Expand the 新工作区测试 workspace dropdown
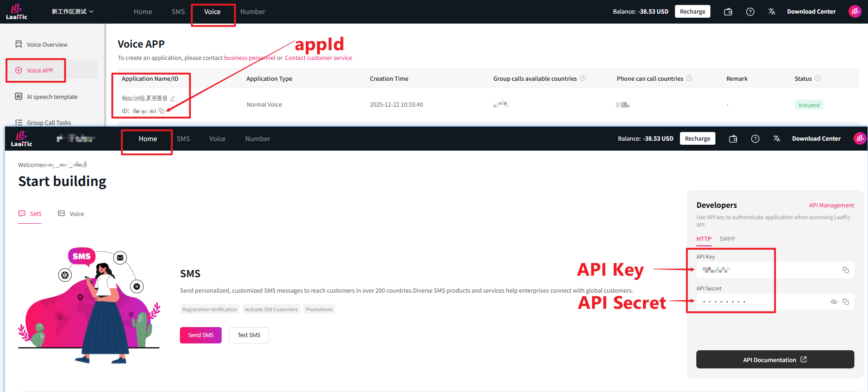Viewport: 868px width, 392px height. (73, 12)
